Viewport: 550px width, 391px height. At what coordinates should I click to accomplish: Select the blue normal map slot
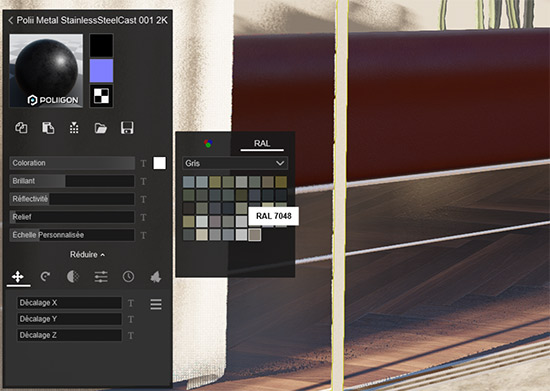[101, 70]
